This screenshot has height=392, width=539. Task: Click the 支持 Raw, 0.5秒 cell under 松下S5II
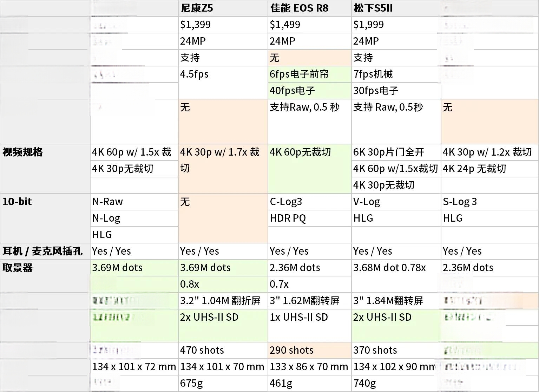(396, 121)
